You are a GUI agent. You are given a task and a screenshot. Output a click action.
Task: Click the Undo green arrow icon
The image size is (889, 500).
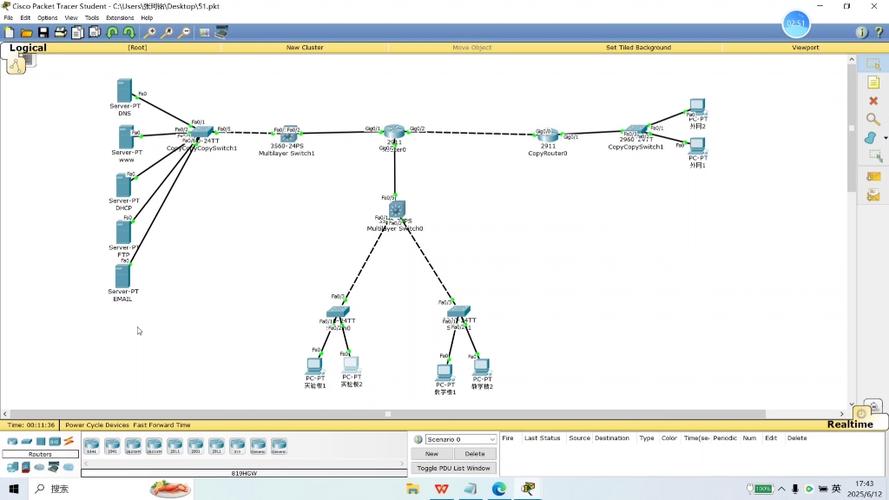coord(113,33)
